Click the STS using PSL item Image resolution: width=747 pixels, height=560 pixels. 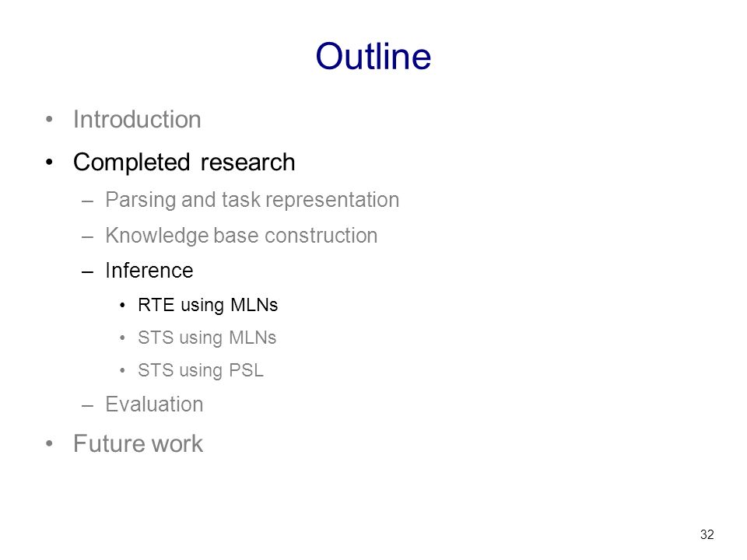point(201,370)
